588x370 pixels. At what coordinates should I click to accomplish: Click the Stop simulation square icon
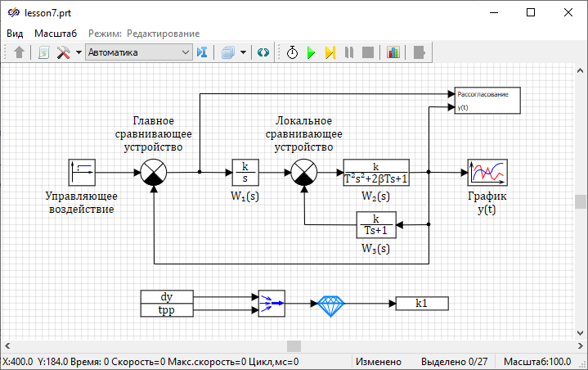point(368,52)
